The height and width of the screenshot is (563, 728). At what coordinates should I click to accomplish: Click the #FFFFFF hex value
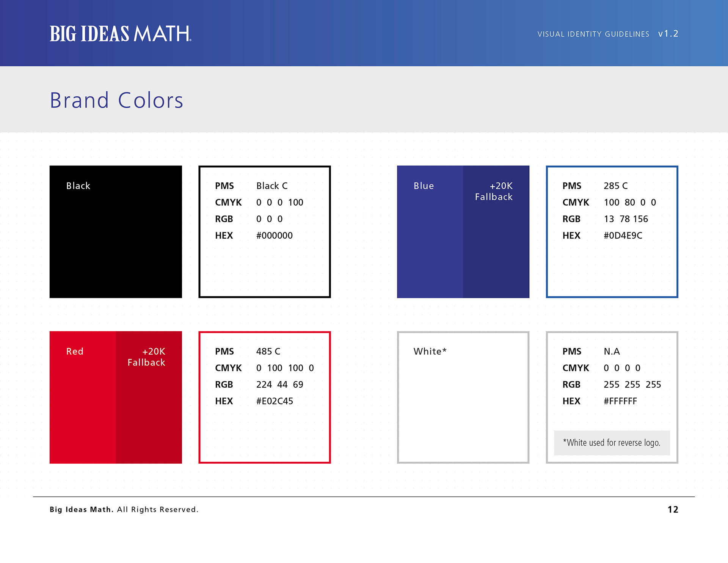click(620, 401)
